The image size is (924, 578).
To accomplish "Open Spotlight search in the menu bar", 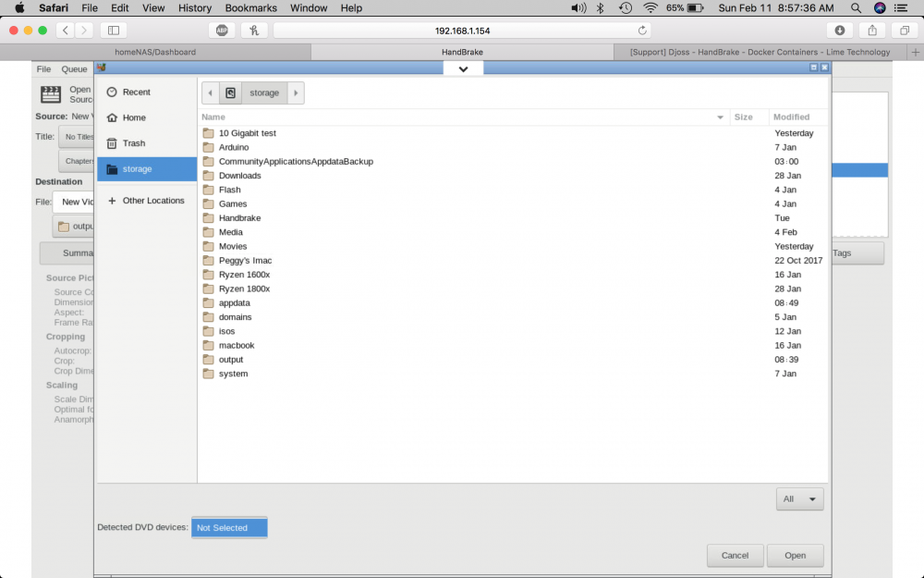I will tap(856, 7).
